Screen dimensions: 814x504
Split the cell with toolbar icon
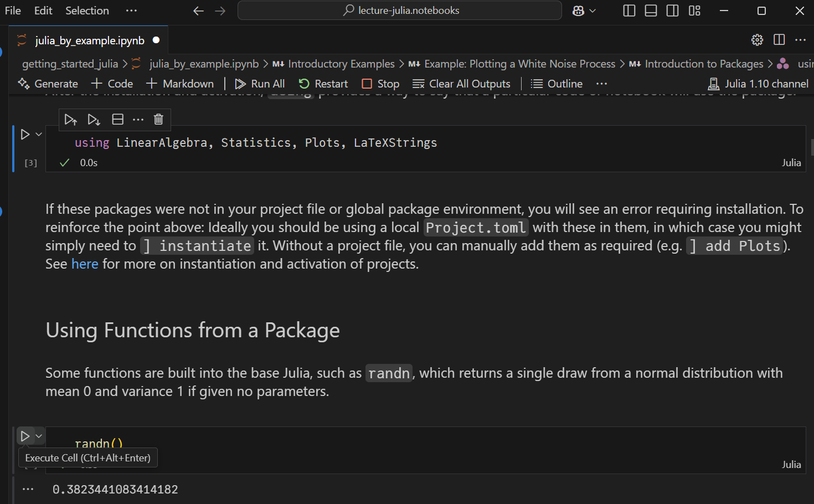[x=118, y=120]
